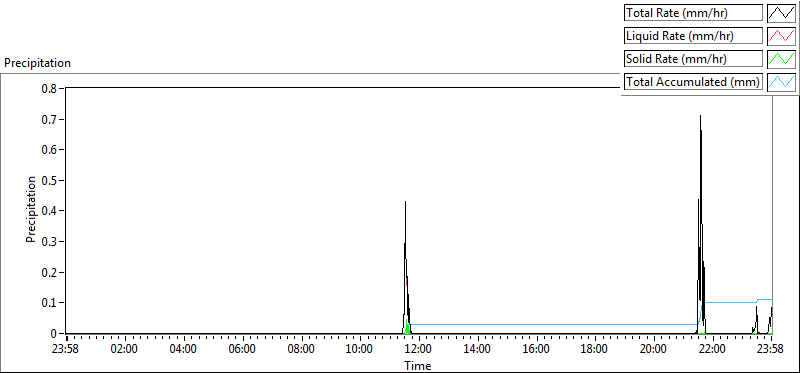Select the Total Accumulated (mm) legend label
Image resolution: width=800 pixels, height=373 pixels.
pyautogui.click(x=694, y=81)
